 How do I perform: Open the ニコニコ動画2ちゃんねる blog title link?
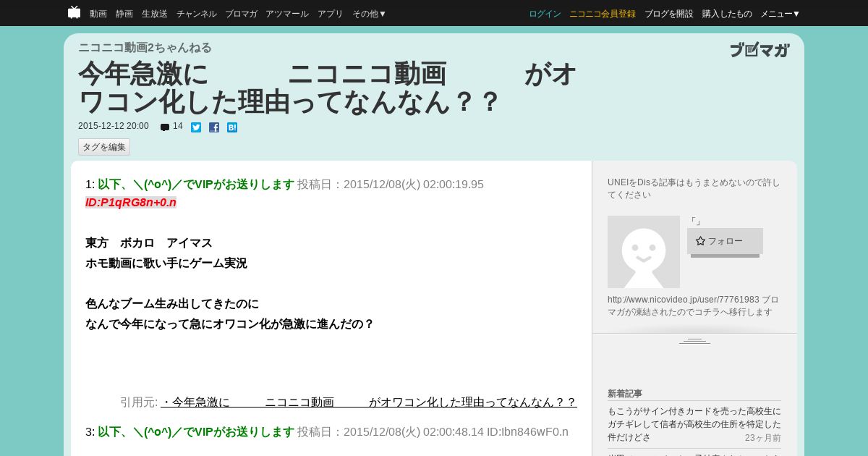pyautogui.click(x=145, y=48)
